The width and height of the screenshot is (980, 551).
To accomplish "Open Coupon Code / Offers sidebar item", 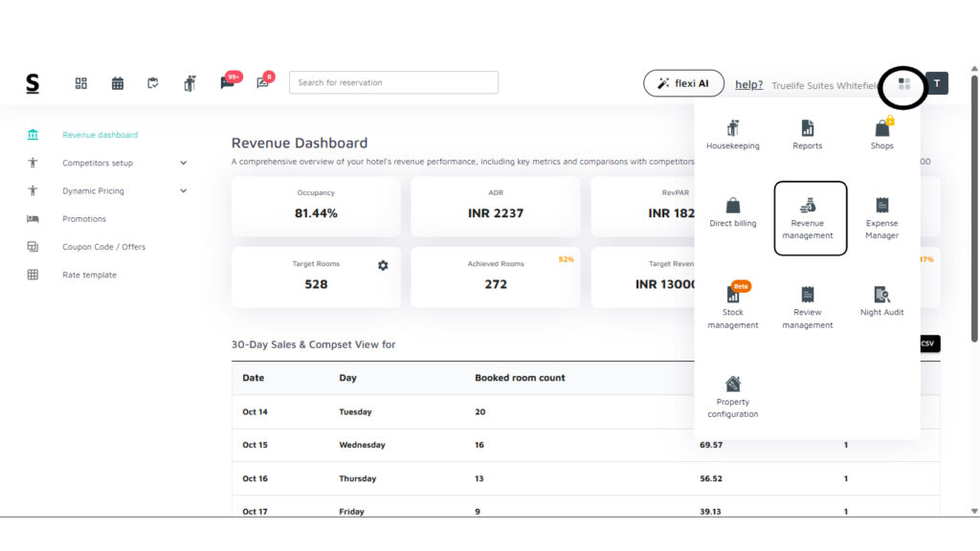I will click(103, 247).
